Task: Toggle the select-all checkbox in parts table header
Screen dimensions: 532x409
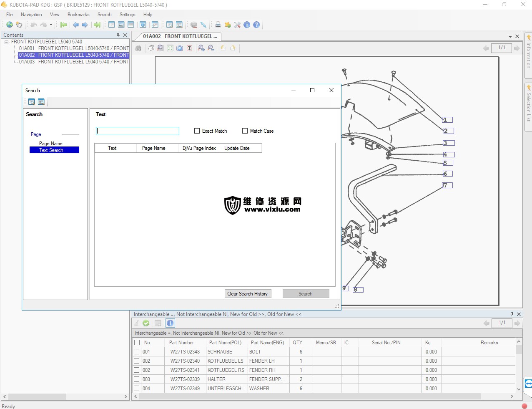Action: 137,343
